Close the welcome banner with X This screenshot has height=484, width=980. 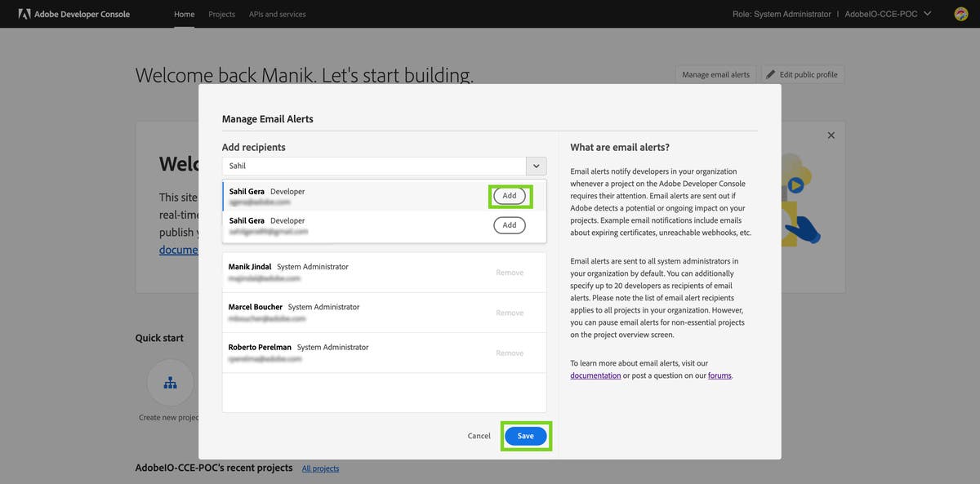click(831, 135)
